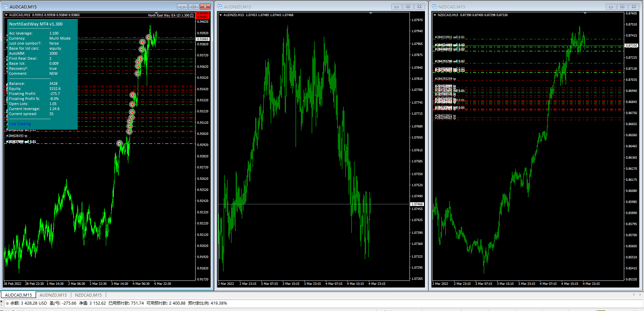Click the Current spread value 35
This screenshot has width=644, height=311.
point(51,114)
